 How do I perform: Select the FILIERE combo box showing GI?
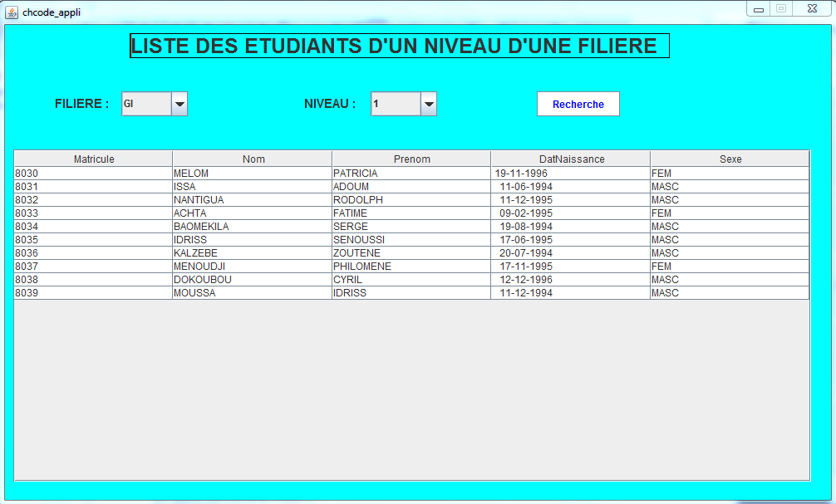pos(155,104)
